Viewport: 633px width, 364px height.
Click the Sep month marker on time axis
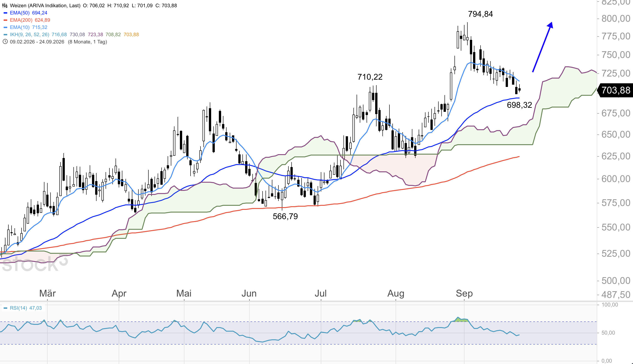point(464,293)
